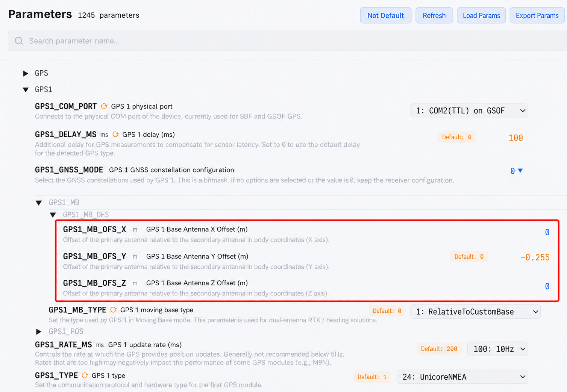Reset GPS1_TYPE via Default: 1 badge
This screenshot has width=567, height=392.
click(372, 377)
